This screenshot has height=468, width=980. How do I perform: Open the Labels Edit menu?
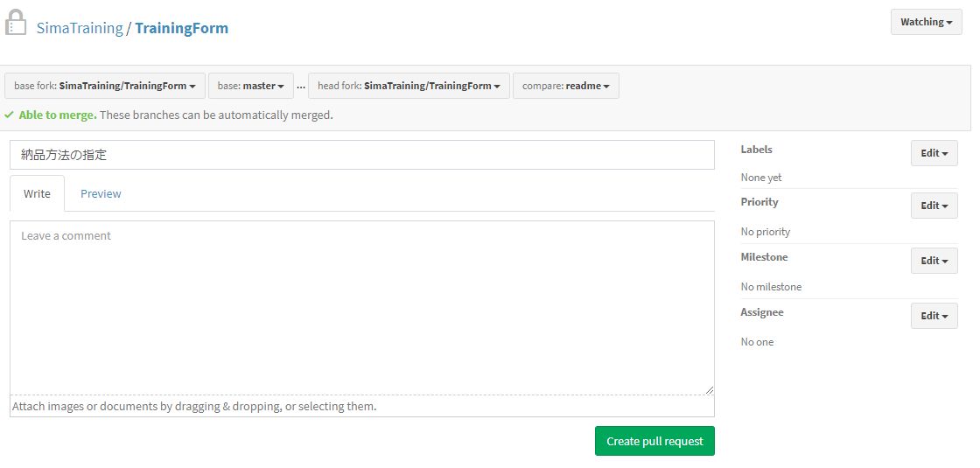pos(934,153)
